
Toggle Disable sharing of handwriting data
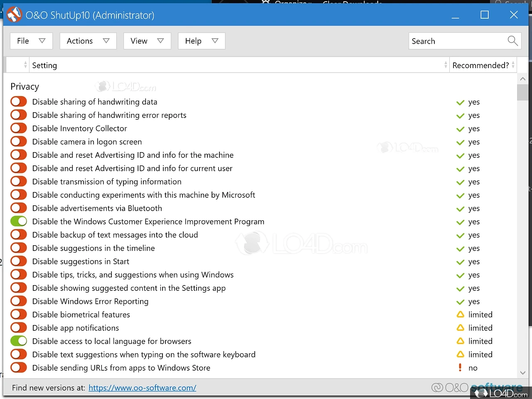click(x=19, y=101)
